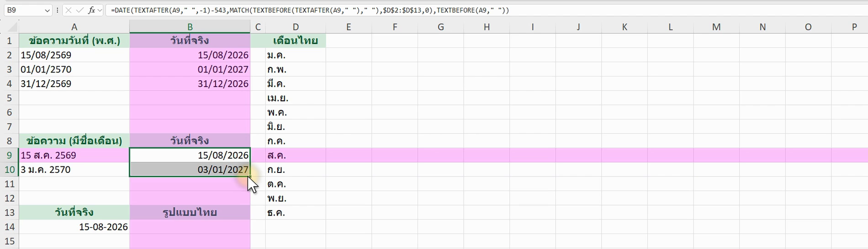Click the cancel (X) icon in formula bar
The height and width of the screenshot is (249, 868).
click(69, 10)
